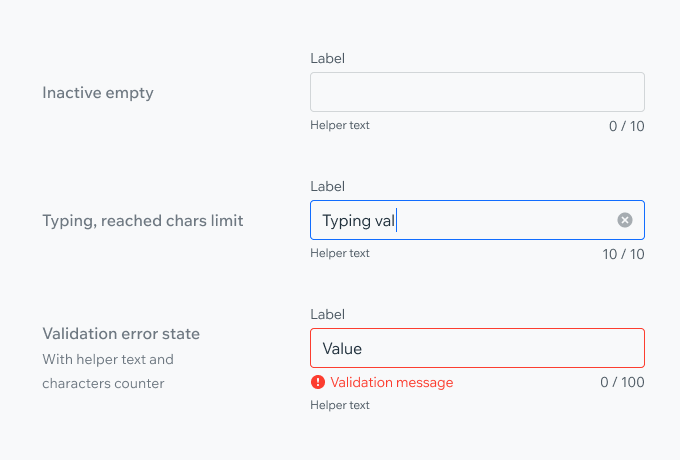Click Helper text under the empty input

[340, 125]
